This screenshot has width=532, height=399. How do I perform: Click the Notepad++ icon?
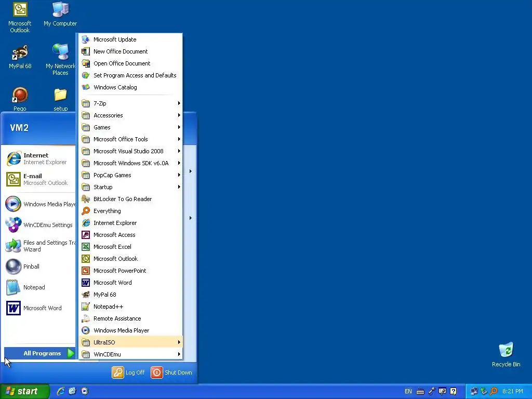tap(86, 307)
